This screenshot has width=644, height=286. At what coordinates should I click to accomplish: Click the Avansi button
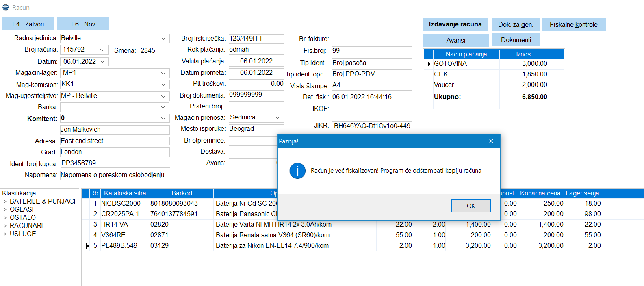point(455,40)
